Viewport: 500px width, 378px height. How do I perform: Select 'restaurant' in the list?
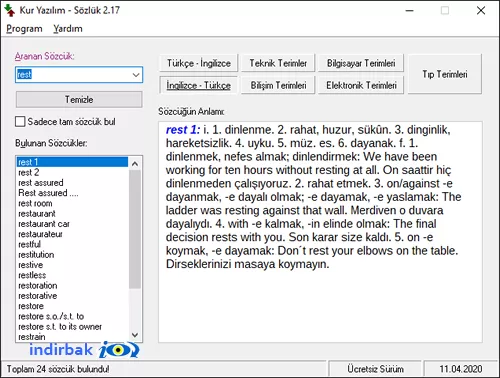pos(72,213)
